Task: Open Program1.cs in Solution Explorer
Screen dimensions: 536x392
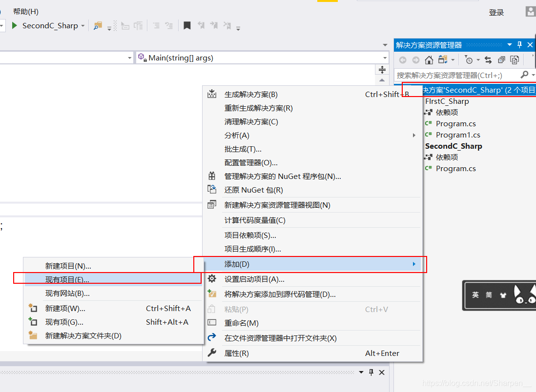Action: (458, 135)
